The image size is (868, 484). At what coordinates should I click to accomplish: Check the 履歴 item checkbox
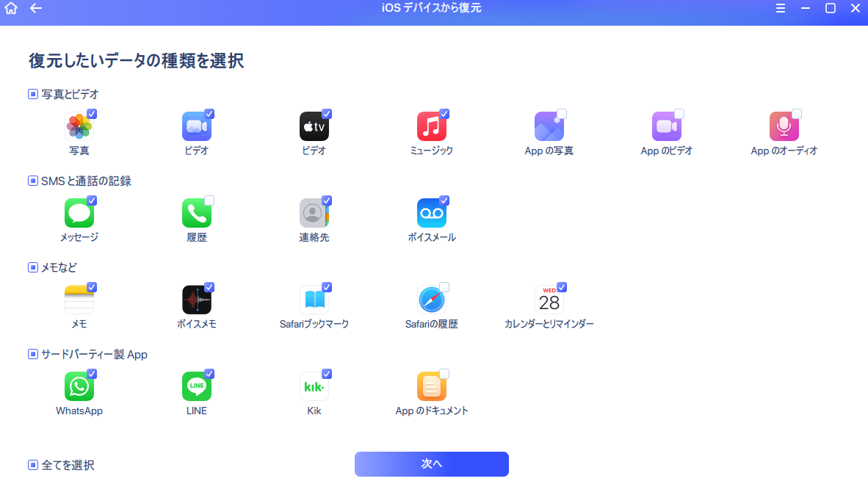coord(209,201)
